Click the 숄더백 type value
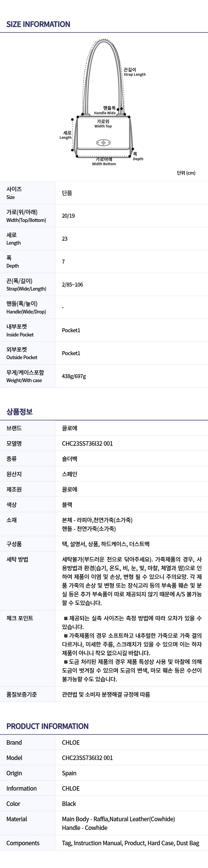208x868 pixels. click(x=69, y=459)
